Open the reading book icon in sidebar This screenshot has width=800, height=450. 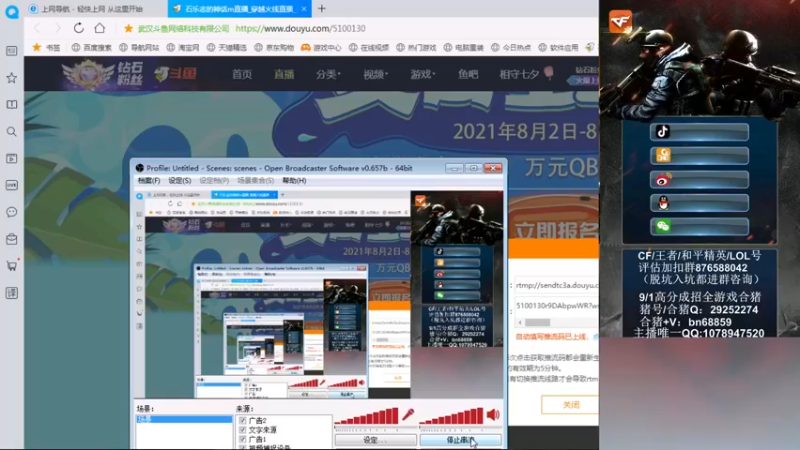[x=11, y=105]
